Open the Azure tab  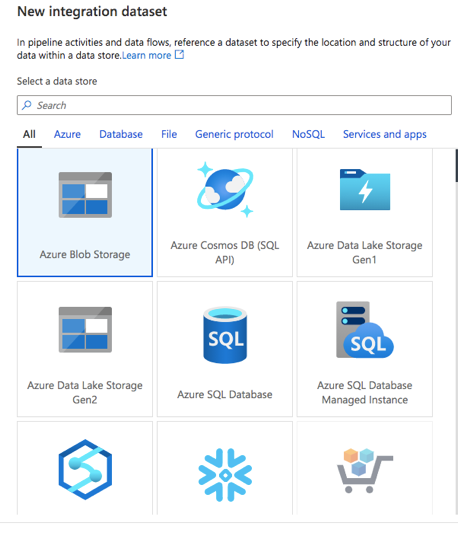(67, 134)
